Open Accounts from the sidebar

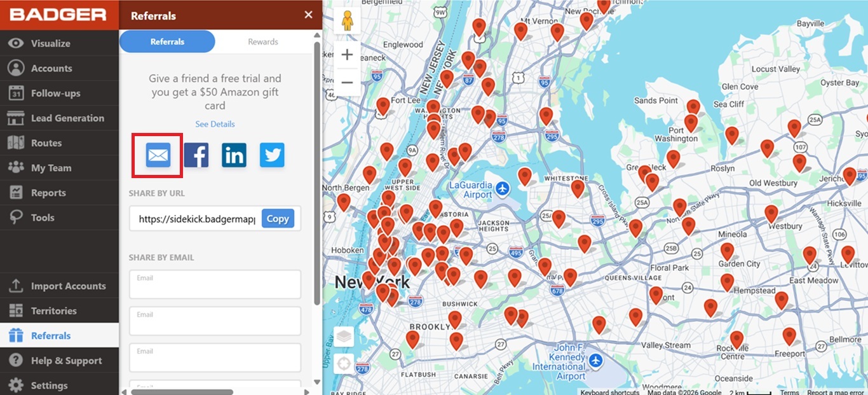point(59,68)
